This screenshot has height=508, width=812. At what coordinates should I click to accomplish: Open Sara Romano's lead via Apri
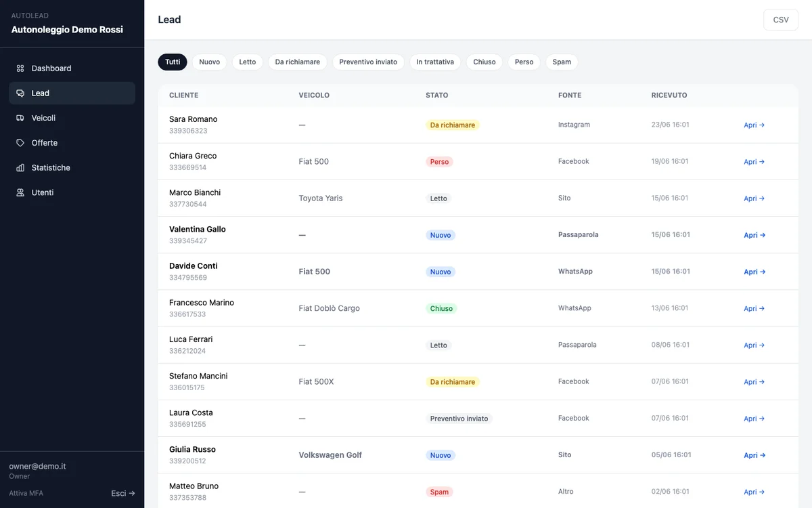tap(754, 125)
